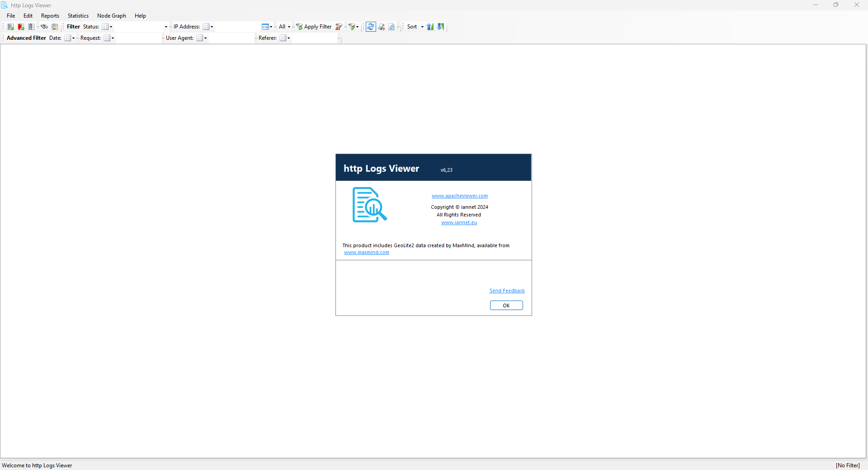Open the Reports menu
Viewport: 868px width, 470px height.
(x=50, y=16)
